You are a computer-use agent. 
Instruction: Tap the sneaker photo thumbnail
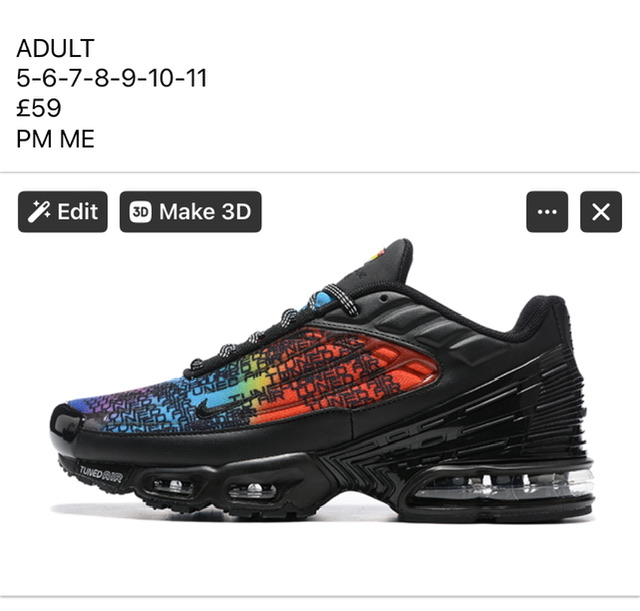coord(322,380)
